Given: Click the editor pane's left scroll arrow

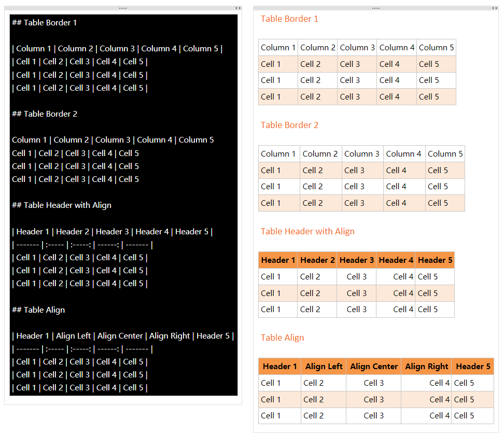Looking at the screenshot, I should pos(235,8).
